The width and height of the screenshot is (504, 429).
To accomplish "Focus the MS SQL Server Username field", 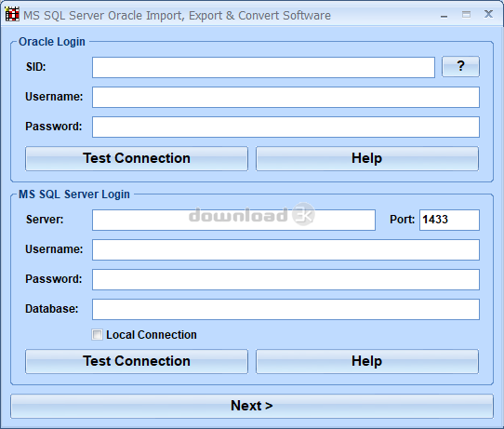I will click(285, 250).
